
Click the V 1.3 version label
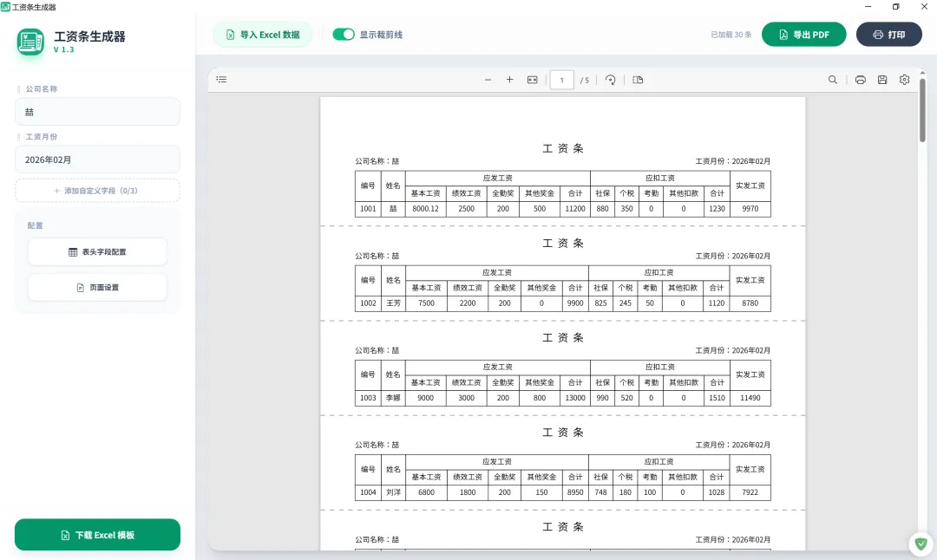pos(63,49)
